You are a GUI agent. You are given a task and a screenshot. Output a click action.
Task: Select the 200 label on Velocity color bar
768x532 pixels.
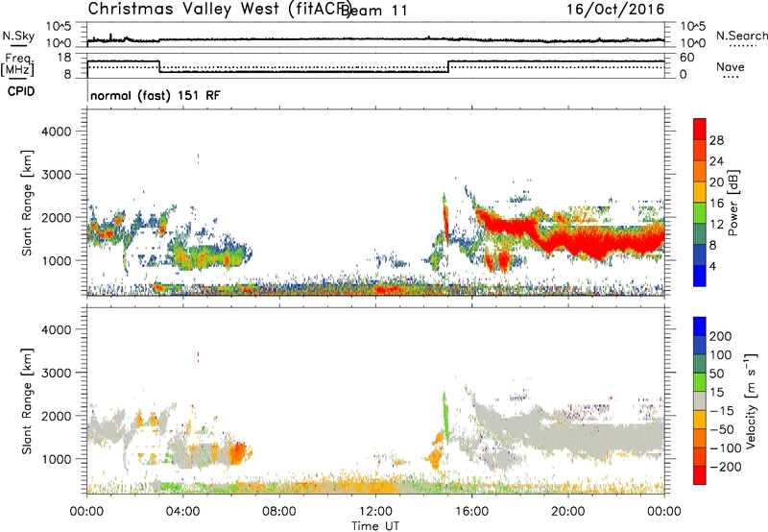pos(721,336)
